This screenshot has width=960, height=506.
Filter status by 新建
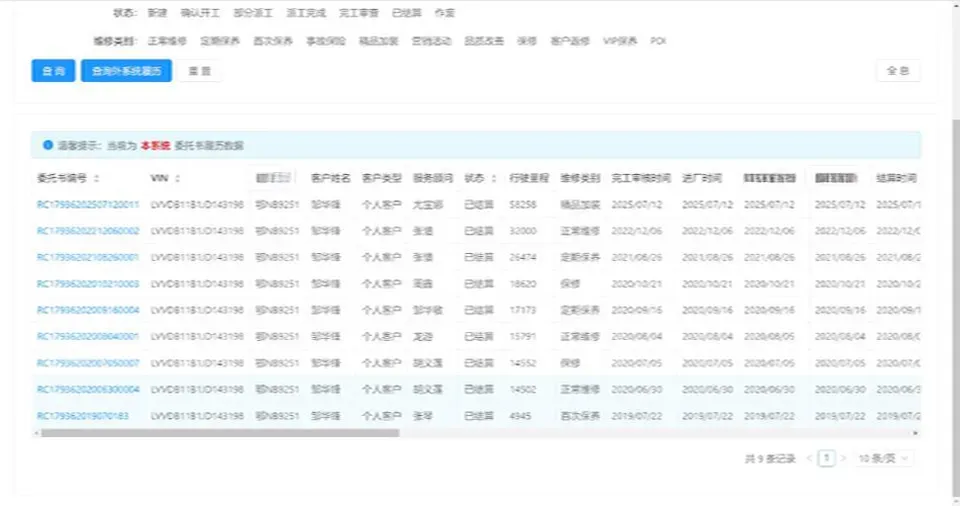pyautogui.click(x=157, y=13)
